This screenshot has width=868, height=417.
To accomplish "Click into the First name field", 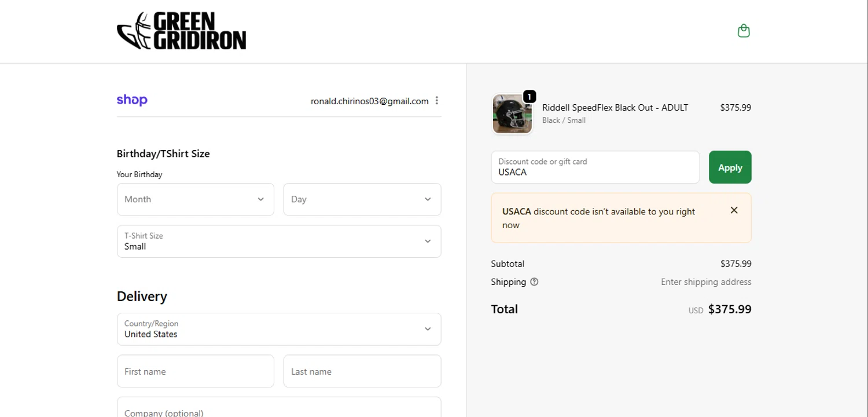I will tap(196, 371).
